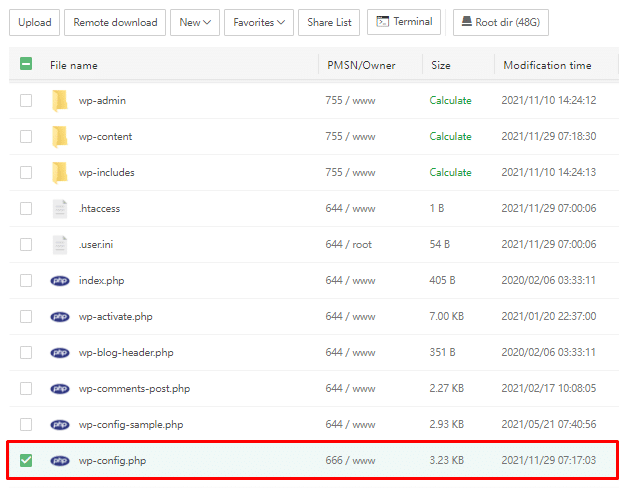Calculate size of wp-admin folder
The height and width of the screenshot is (488, 619).
click(450, 100)
